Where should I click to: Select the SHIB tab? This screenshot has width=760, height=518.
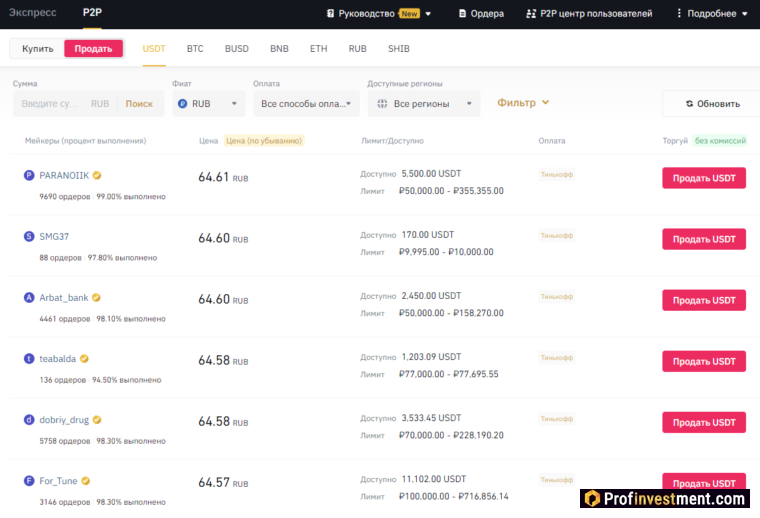click(x=398, y=48)
